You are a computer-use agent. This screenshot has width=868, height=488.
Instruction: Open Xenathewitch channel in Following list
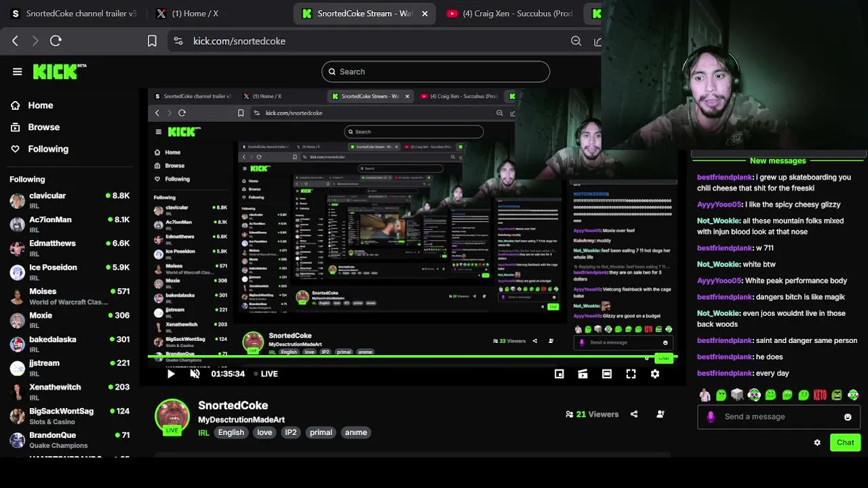pos(69,392)
